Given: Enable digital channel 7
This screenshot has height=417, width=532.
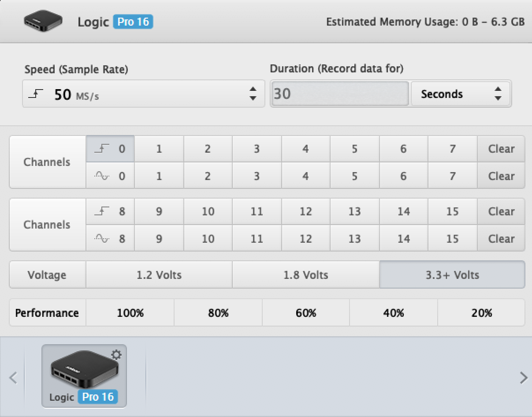Looking at the screenshot, I should 452,149.
